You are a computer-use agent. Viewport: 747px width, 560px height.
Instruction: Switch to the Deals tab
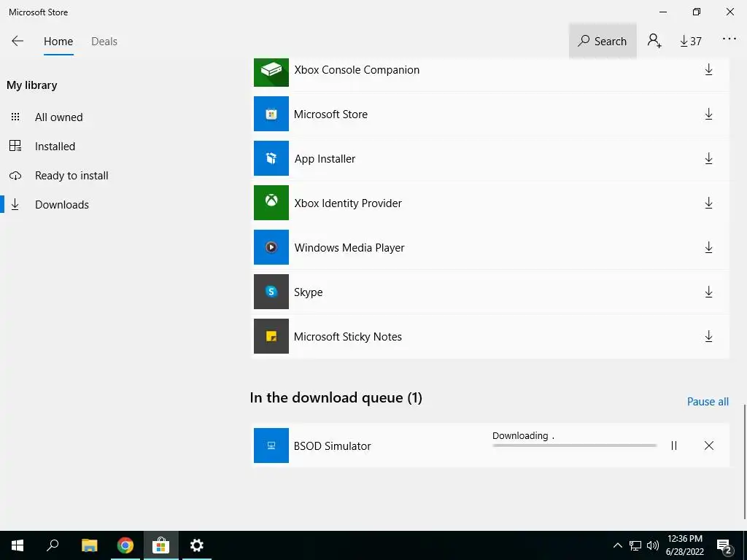point(104,42)
